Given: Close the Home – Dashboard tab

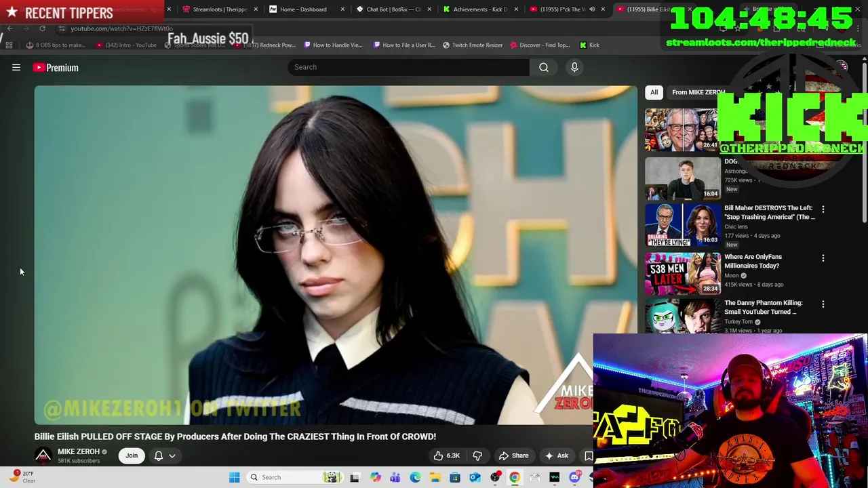Looking at the screenshot, I should pos(342,9).
